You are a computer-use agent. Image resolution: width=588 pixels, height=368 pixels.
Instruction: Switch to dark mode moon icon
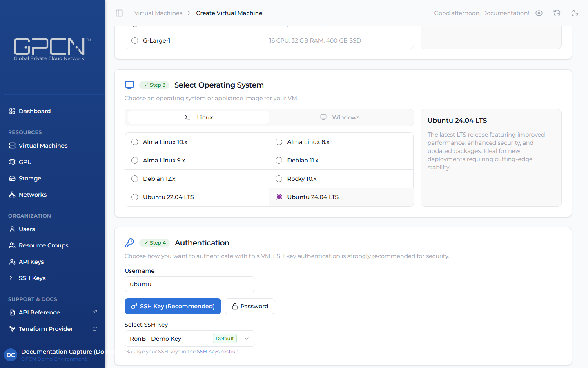click(x=575, y=13)
